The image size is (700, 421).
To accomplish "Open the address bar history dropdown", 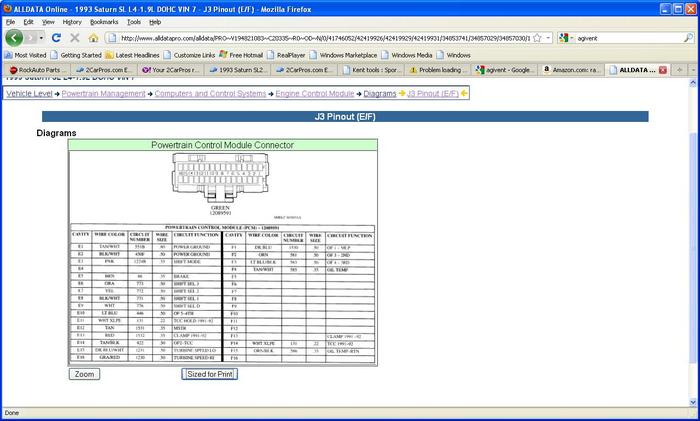I will [548, 38].
